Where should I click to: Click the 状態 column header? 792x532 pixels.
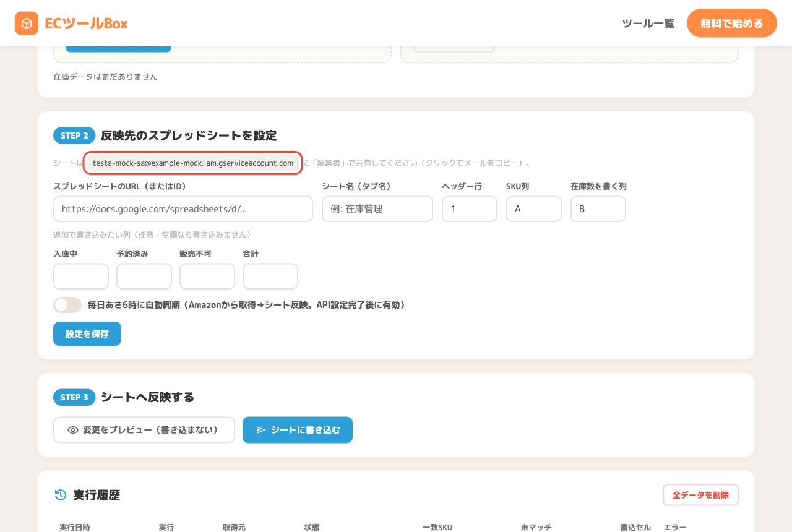(x=312, y=527)
